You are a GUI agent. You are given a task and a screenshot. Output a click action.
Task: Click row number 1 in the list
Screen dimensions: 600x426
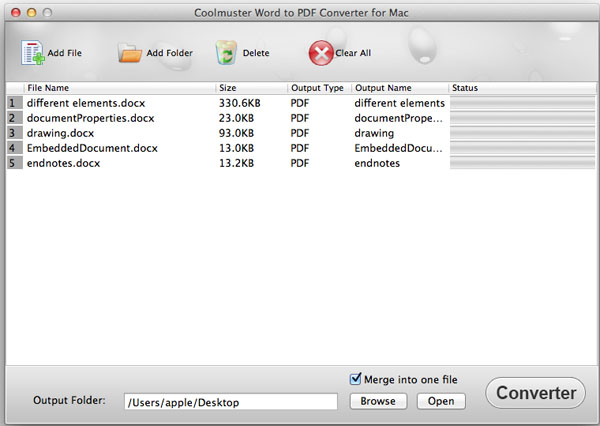click(15, 103)
